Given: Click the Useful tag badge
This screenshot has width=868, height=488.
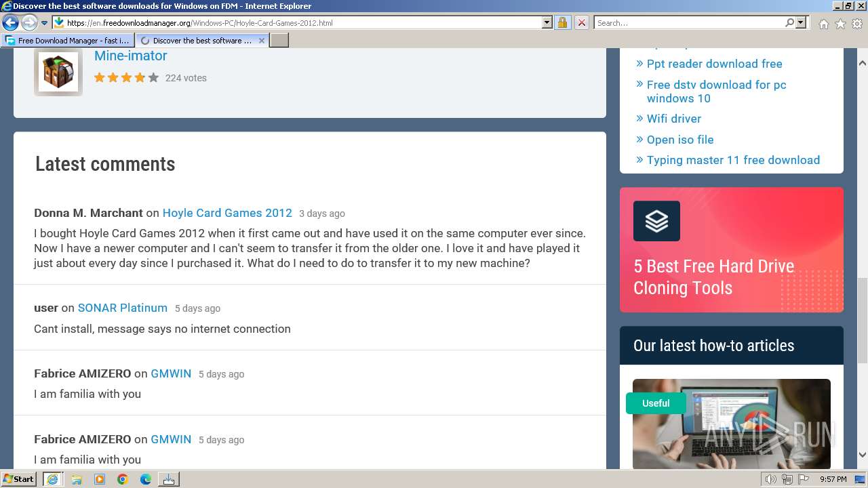Looking at the screenshot, I should tap(656, 403).
